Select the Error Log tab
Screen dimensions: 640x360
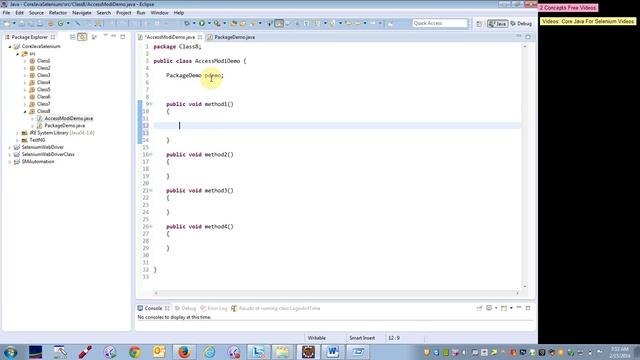click(213, 308)
